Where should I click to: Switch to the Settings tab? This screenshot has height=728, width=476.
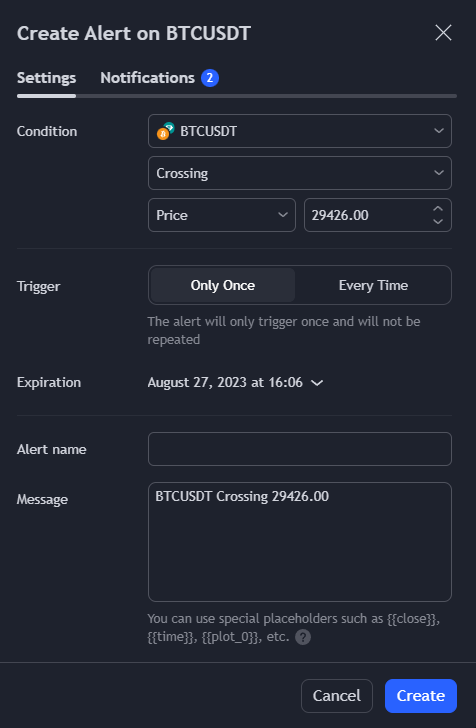click(x=46, y=78)
